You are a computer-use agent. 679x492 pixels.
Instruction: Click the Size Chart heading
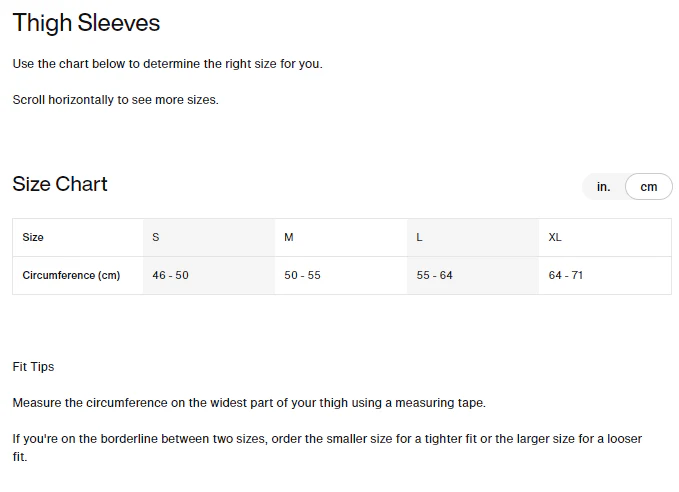point(60,184)
